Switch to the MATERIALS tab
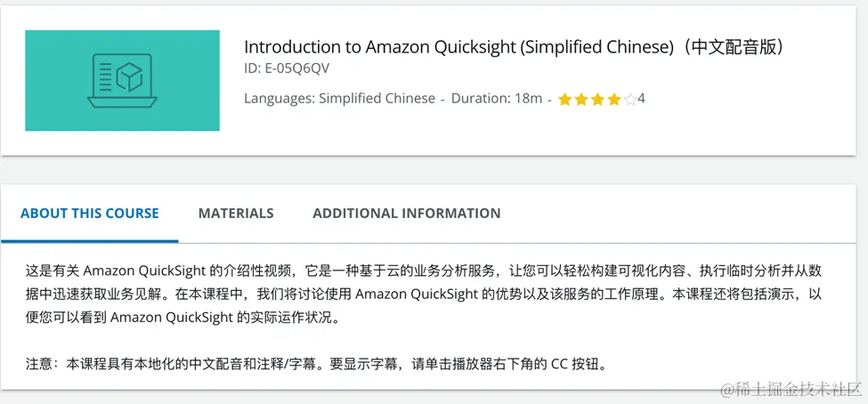The width and height of the screenshot is (868, 404). (236, 213)
